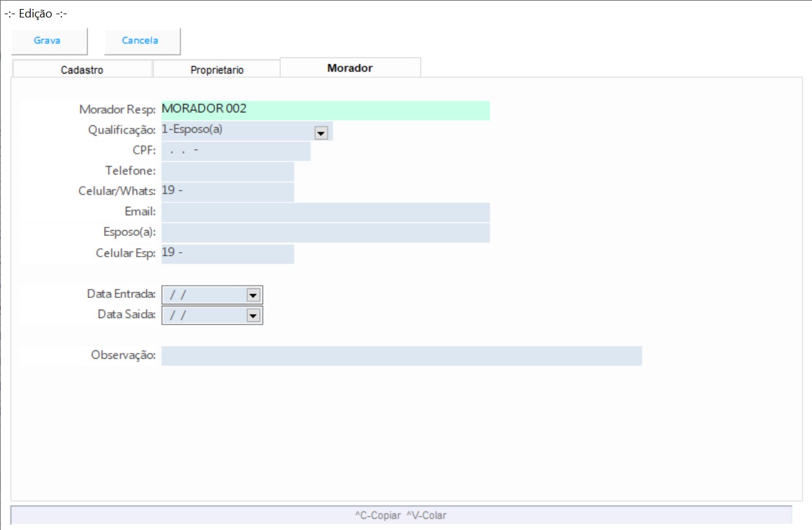Click the ^C-Copiar ^V-Colar status bar
Screen dimensions: 812x530
[401, 515]
